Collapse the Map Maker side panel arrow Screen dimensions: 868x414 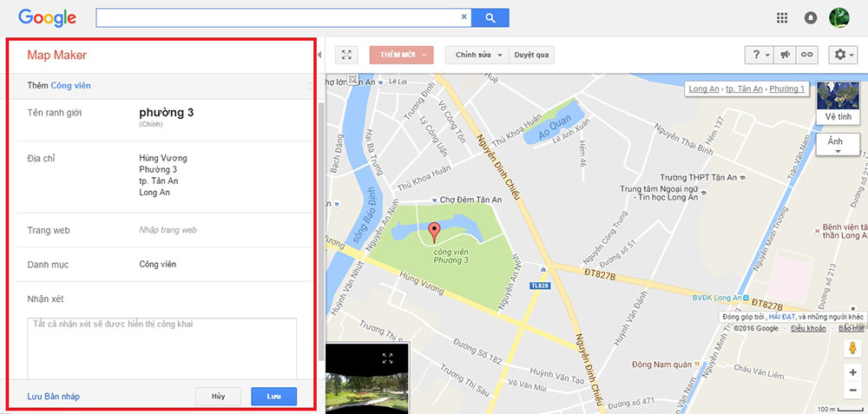pos(319,55)
